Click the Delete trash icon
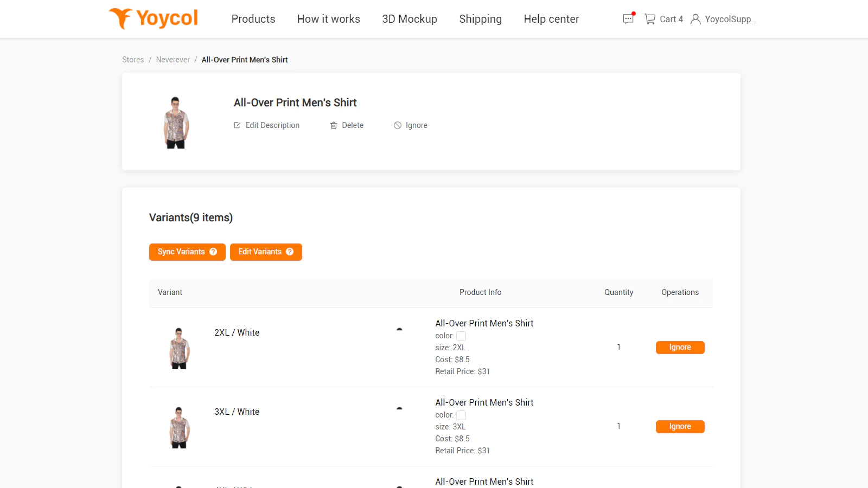868x488 pixels. pos(334,125)
